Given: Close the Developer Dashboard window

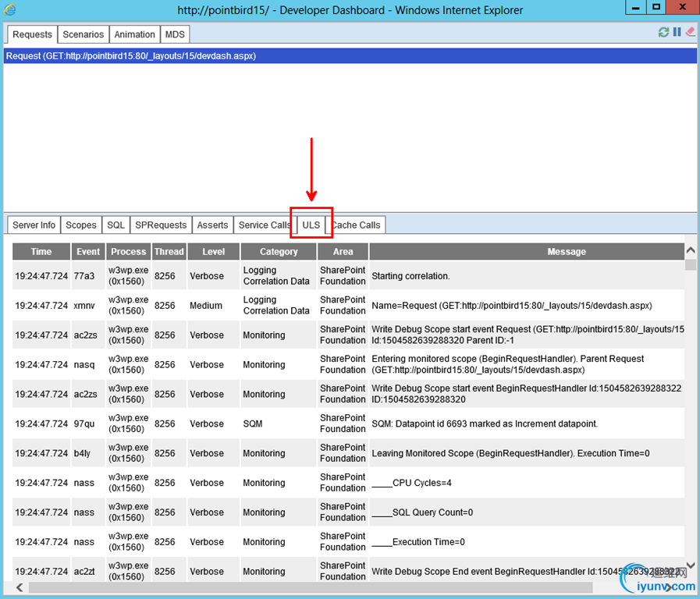Looking at the screenshot, I should tap(683, 8).
